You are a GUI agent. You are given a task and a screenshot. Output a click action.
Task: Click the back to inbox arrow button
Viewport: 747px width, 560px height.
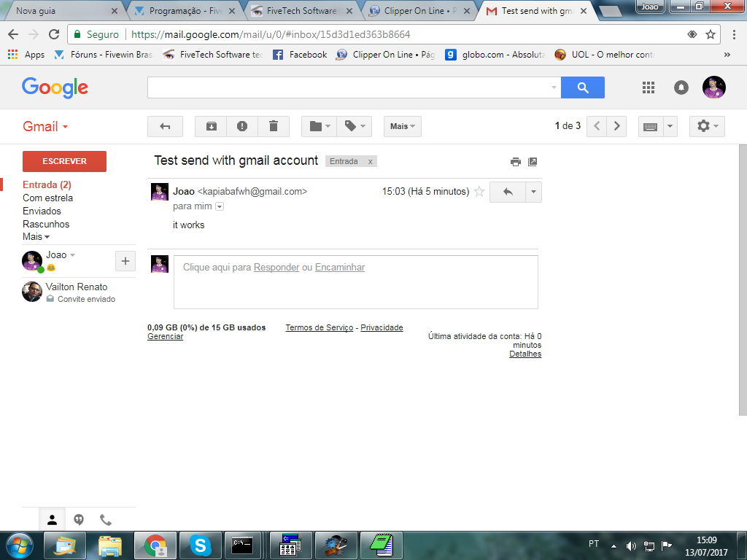click(165, 126)
